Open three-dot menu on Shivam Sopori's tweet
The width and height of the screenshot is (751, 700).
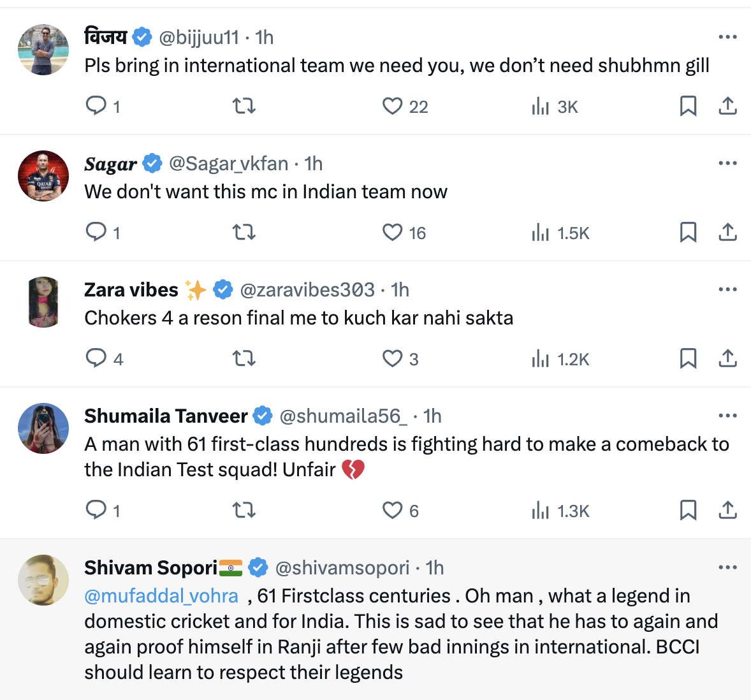tap(727, 567)
